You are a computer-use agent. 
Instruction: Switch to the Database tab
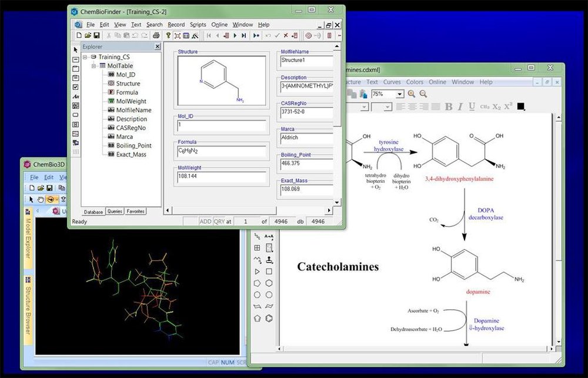point(93,212)
